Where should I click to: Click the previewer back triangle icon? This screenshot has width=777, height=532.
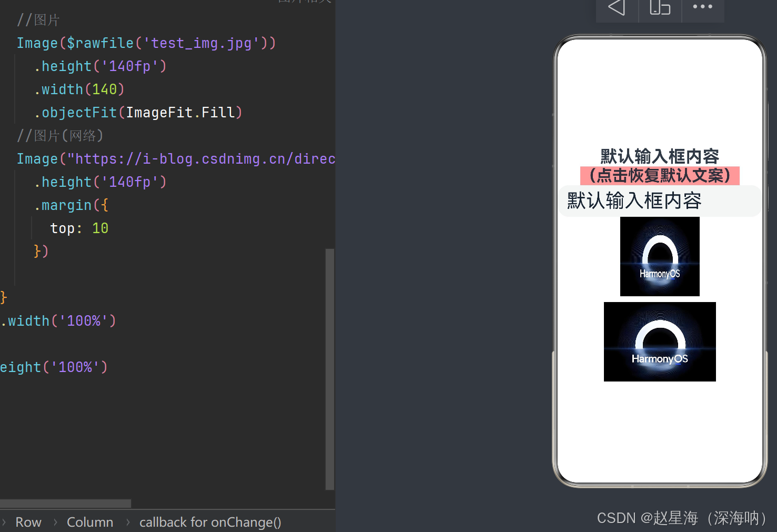coord(617,7)
